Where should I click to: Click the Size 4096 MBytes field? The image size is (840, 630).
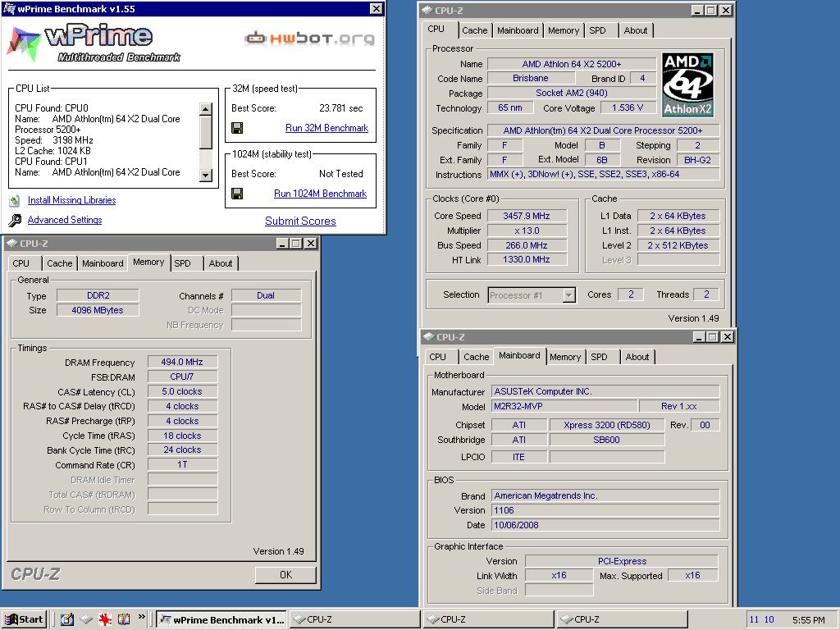coord(98,310)
